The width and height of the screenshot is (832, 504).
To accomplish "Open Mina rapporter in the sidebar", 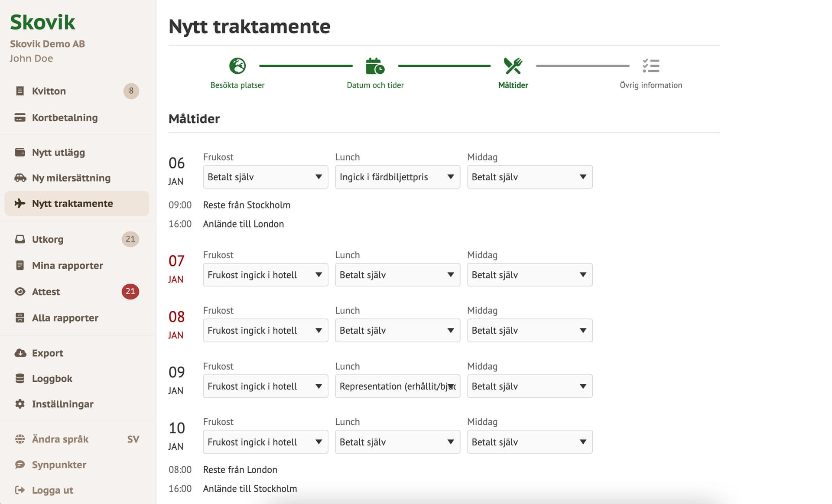I will tap(77, 265).
